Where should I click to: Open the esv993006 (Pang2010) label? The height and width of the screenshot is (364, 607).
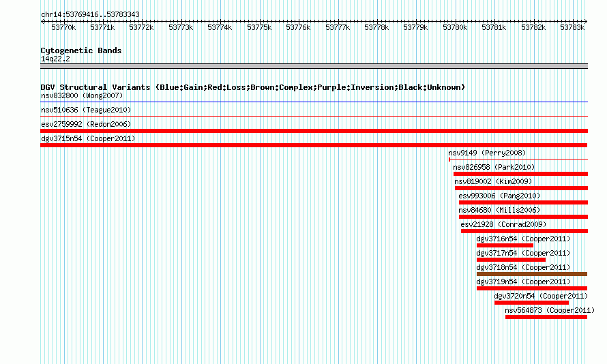point(499,196)
